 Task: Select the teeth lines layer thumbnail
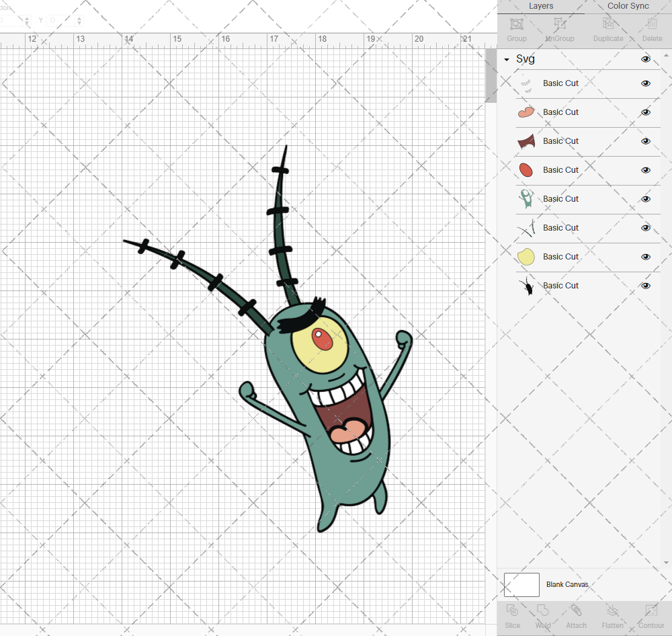(526, 83)
